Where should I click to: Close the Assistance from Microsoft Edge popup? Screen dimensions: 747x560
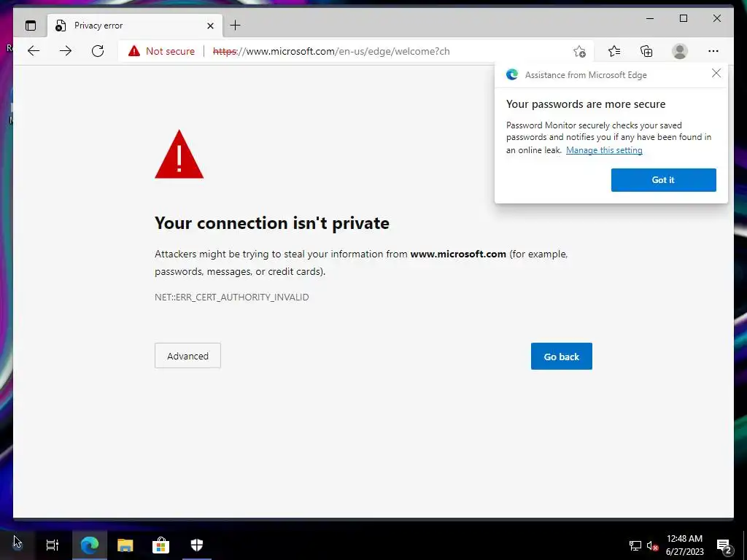(x=716, y=73)
